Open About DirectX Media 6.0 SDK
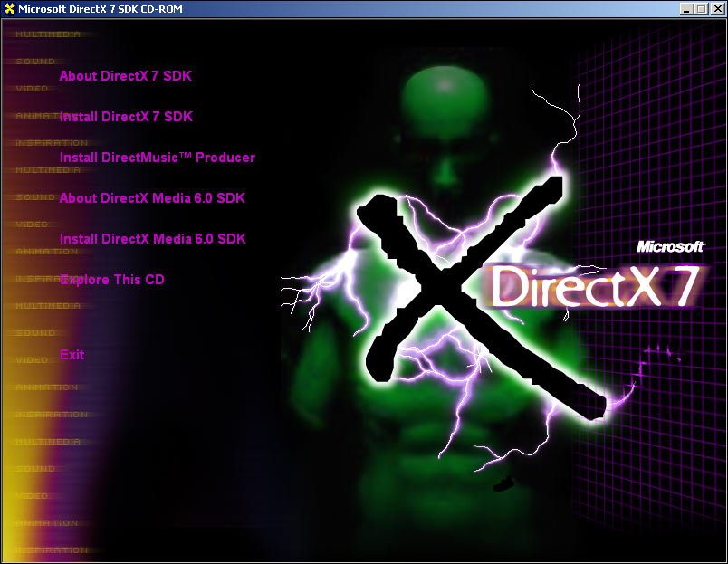 click(152, 198)
